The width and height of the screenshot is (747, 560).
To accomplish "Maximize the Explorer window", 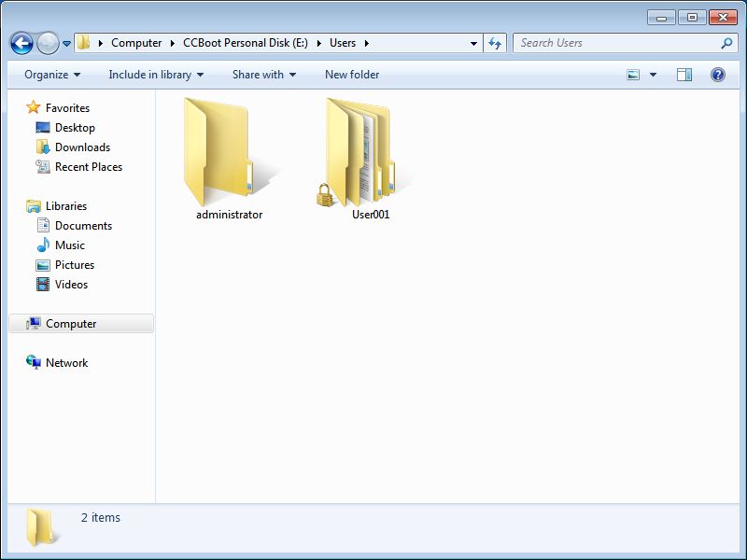I will pyautogui.click(x=692, y=18).
